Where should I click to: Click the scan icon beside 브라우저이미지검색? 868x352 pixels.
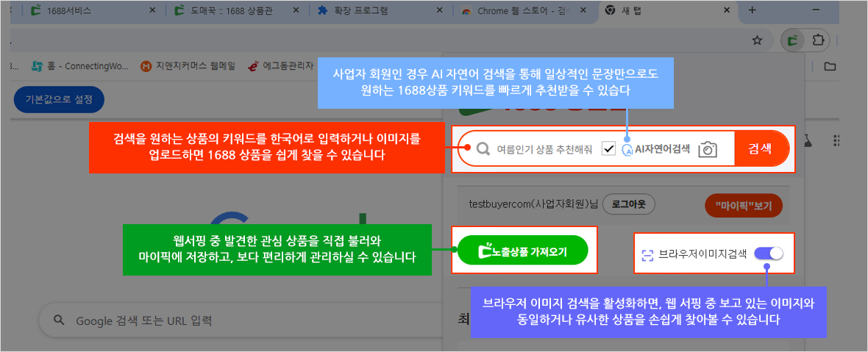[647, 254]
